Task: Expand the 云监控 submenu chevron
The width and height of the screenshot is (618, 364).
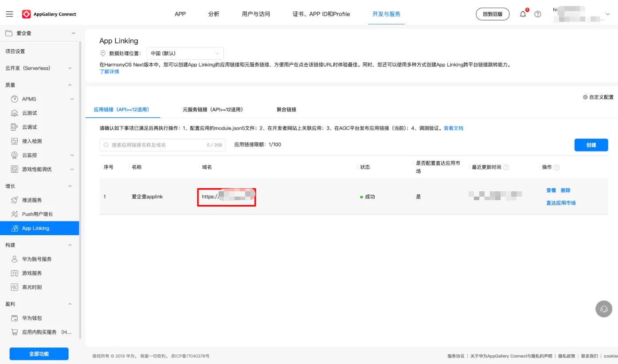Action: coord(72,155)
